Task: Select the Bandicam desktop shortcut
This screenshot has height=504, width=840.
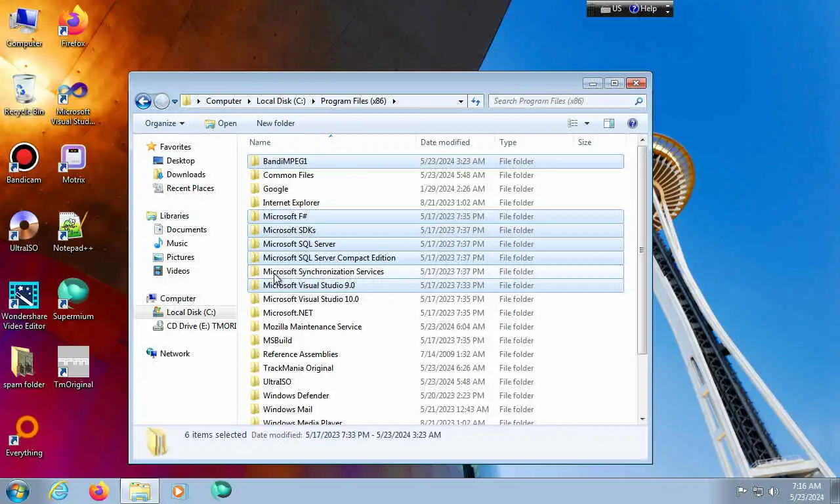Action: pos(24,164)
